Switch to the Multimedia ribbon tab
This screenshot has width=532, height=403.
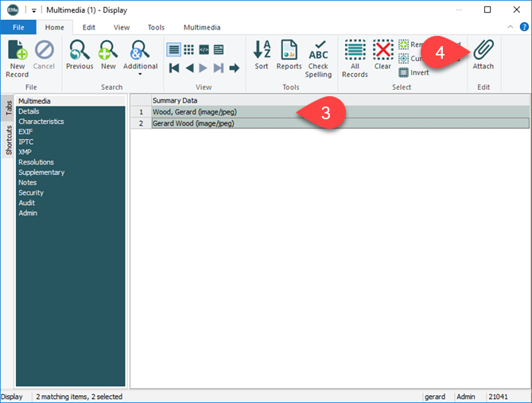click(202, 27)
